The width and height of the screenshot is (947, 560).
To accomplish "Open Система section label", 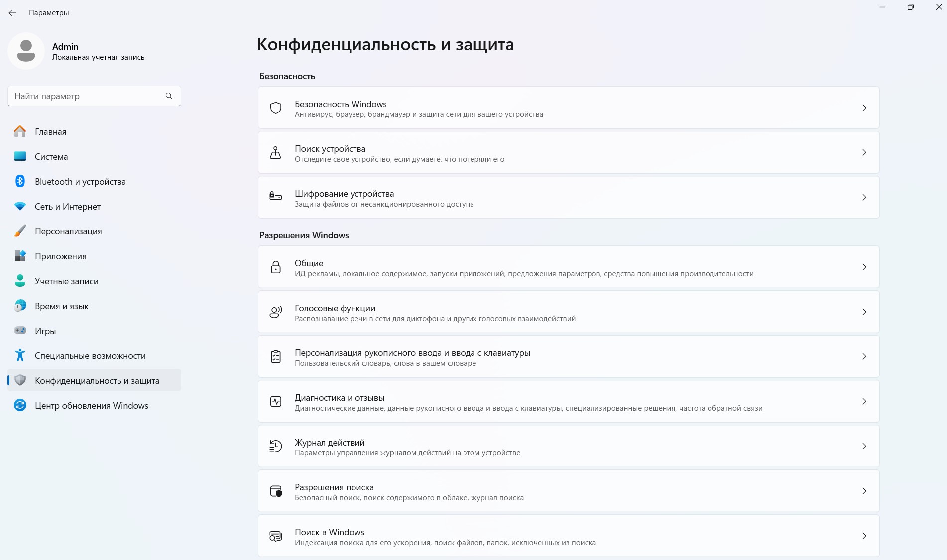I will [x=51, y=157].
